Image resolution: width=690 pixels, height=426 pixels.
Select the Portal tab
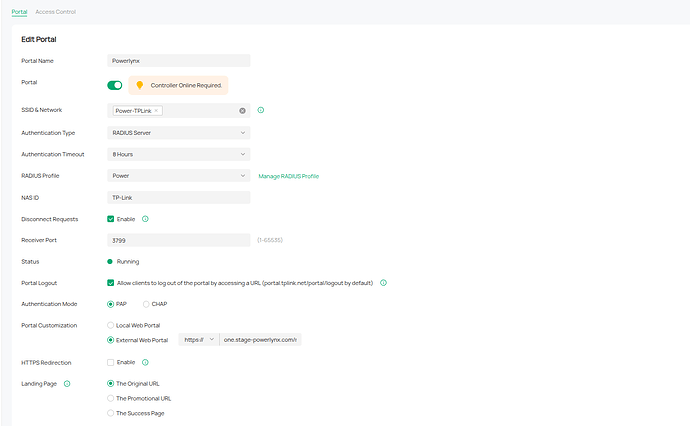tap(19, 12)
